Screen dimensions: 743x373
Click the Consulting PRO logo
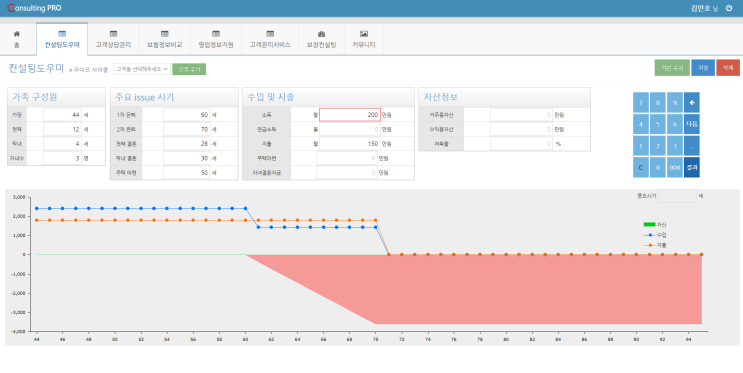point(34,8)
